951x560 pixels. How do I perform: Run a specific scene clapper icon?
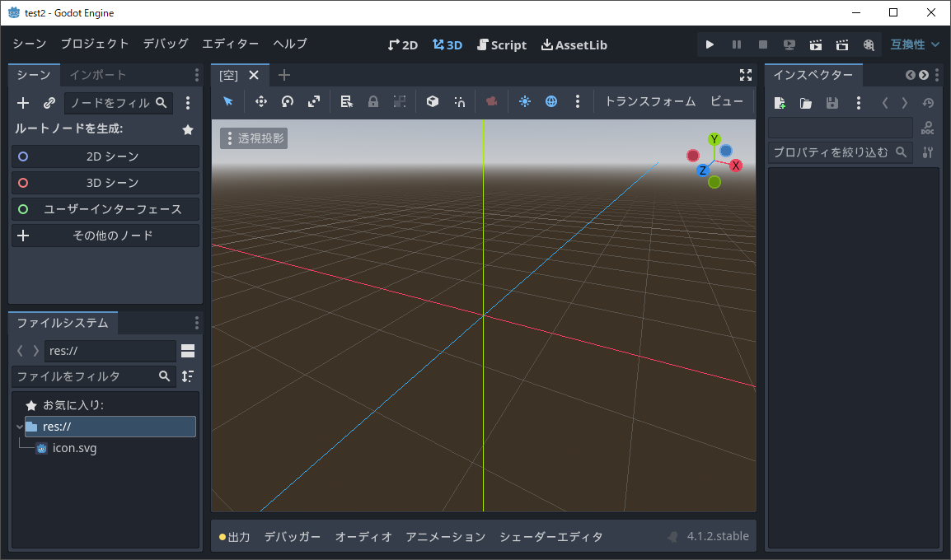click(x=842, y=44)
